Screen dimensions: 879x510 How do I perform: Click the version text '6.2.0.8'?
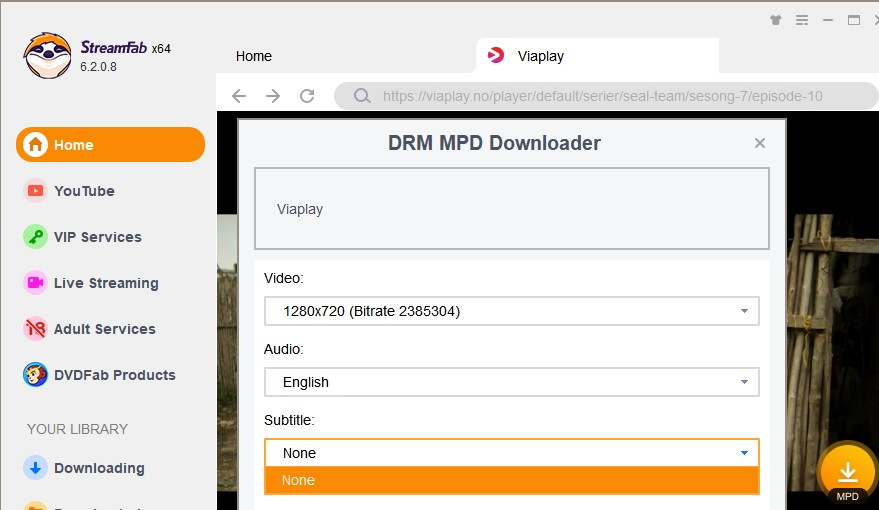[99, 67]
